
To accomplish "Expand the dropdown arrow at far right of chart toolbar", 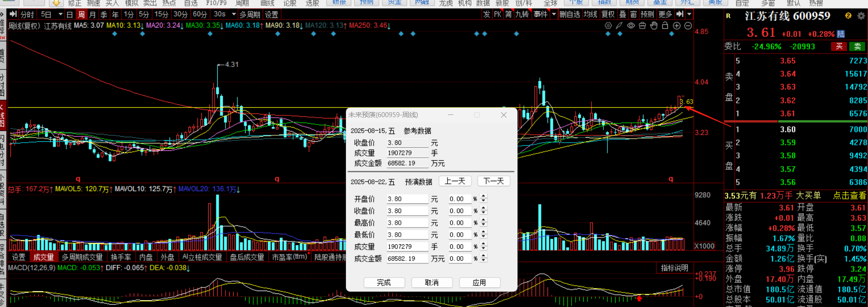I will pos(689,14).
